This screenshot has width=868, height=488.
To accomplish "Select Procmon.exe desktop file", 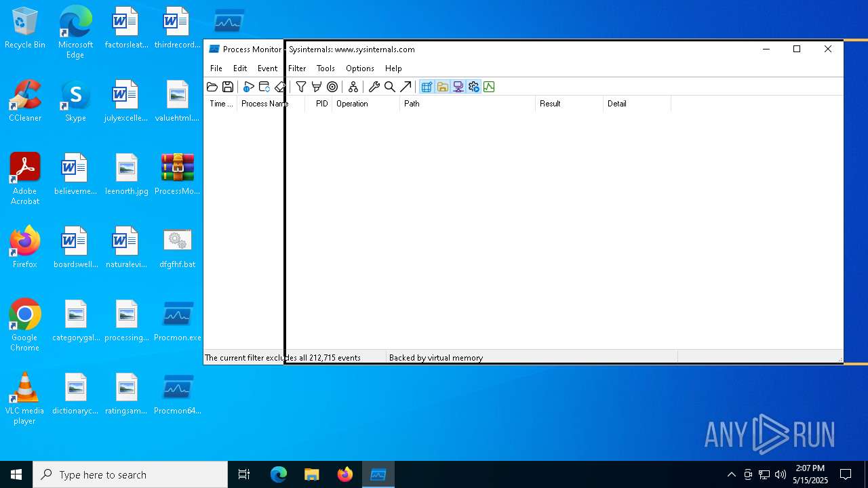I will click(x=178, y=321).
